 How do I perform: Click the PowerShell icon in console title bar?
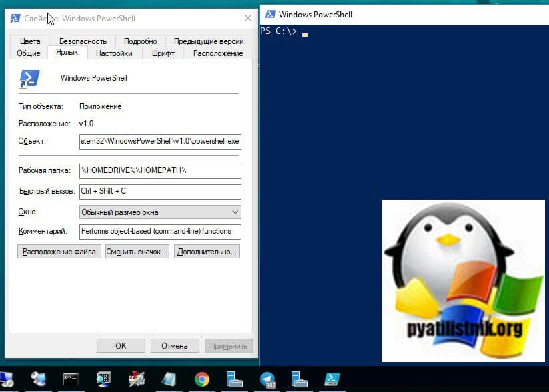pyautogui.click(x=269, y=14)
